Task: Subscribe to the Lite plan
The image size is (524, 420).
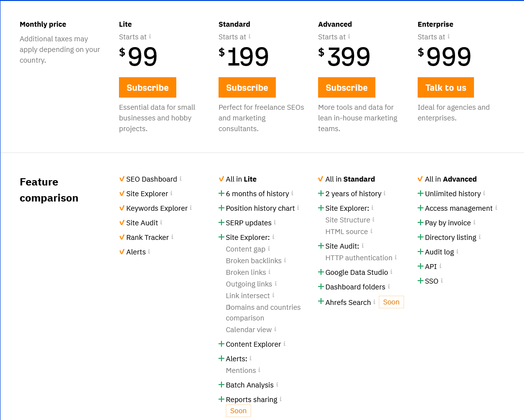Action: click(x=147, y=87)
